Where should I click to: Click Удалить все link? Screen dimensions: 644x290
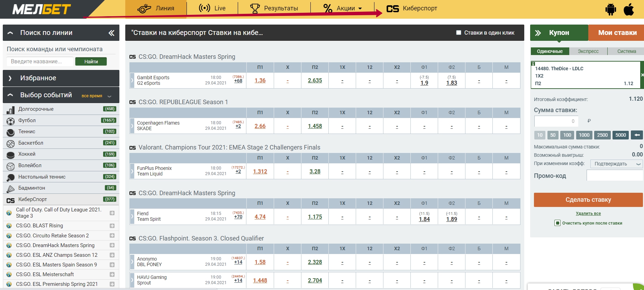pos(588,214)
